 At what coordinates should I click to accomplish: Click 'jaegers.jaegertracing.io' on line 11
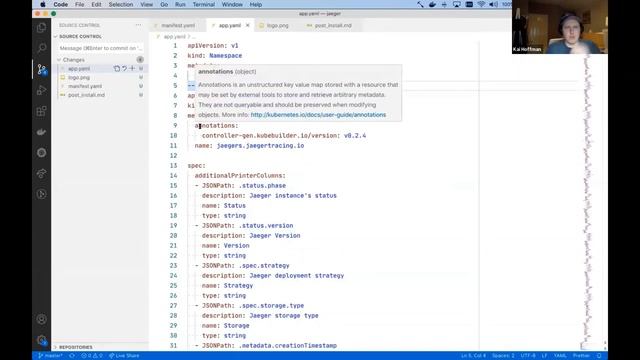260,146
